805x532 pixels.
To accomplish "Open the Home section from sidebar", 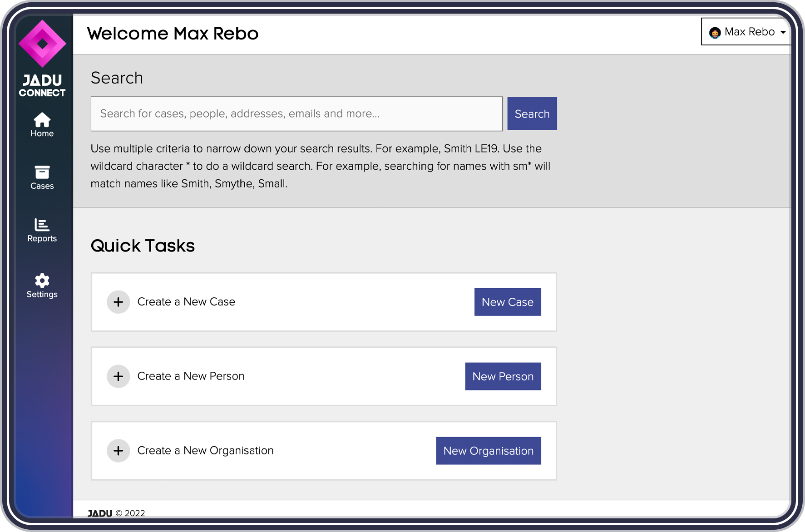I will coord(42,125).
